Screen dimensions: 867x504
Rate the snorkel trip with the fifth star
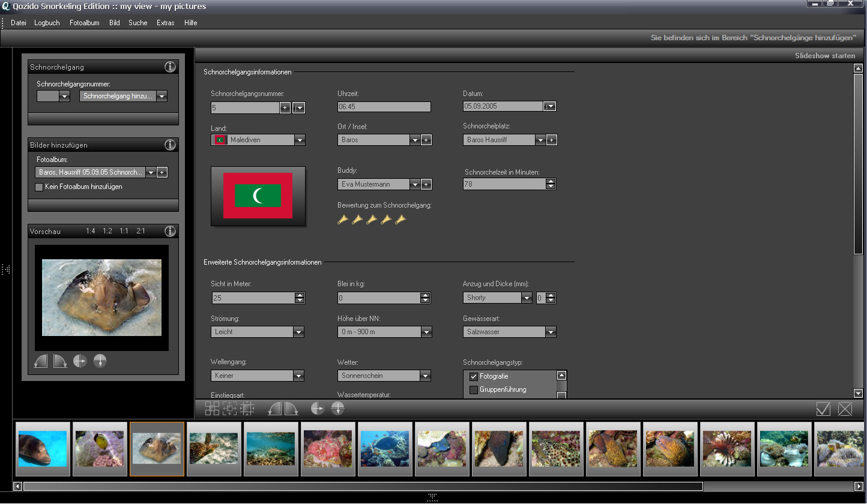pos(400,220)
